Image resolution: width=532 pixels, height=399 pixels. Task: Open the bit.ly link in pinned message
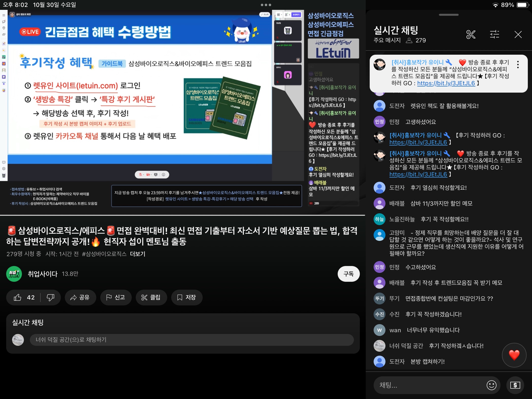click(x=446, y=83)
